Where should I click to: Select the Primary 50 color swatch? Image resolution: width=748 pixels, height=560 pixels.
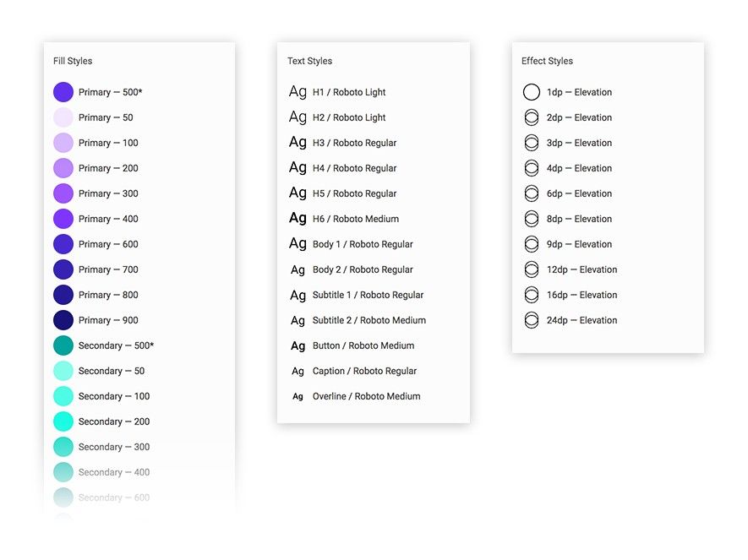(x=63, y=117)
